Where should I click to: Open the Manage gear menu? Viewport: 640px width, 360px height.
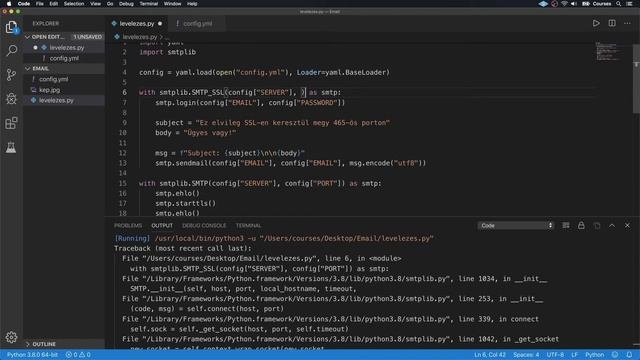coord(11,337)
